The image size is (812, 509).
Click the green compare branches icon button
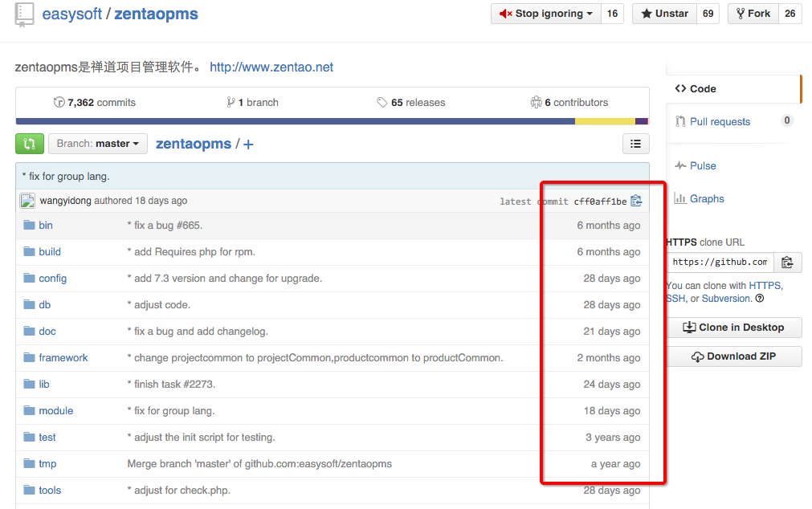point(30,144)
